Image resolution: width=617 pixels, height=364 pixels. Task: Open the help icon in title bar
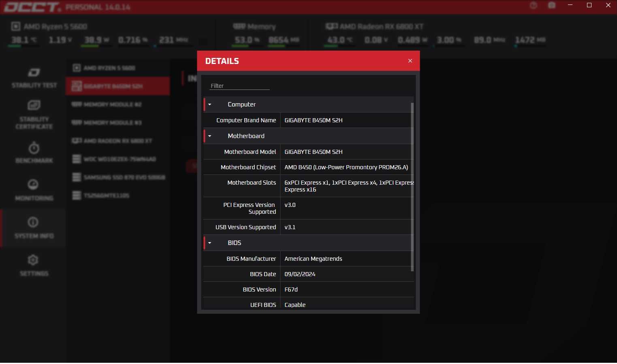[x=534, y=5]
